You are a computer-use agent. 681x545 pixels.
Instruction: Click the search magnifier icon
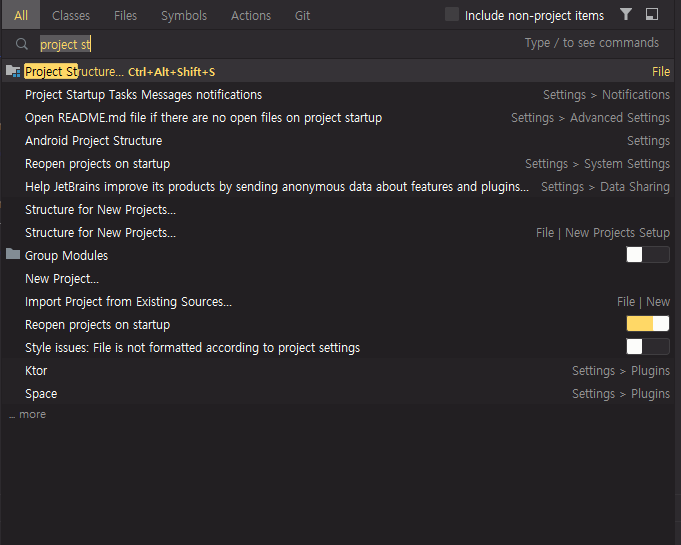[22, 44]
